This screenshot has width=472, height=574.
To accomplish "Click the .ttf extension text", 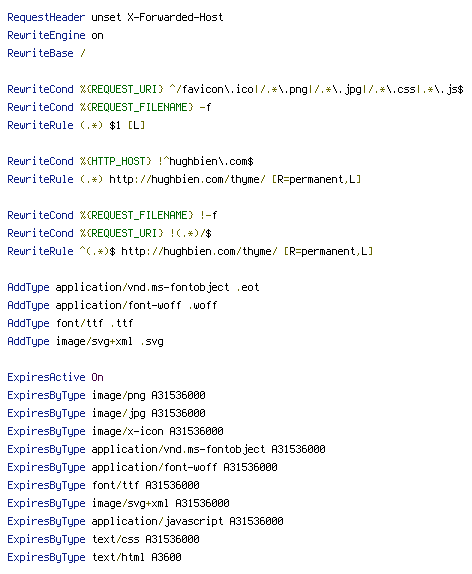I will [x=122, y=323].
